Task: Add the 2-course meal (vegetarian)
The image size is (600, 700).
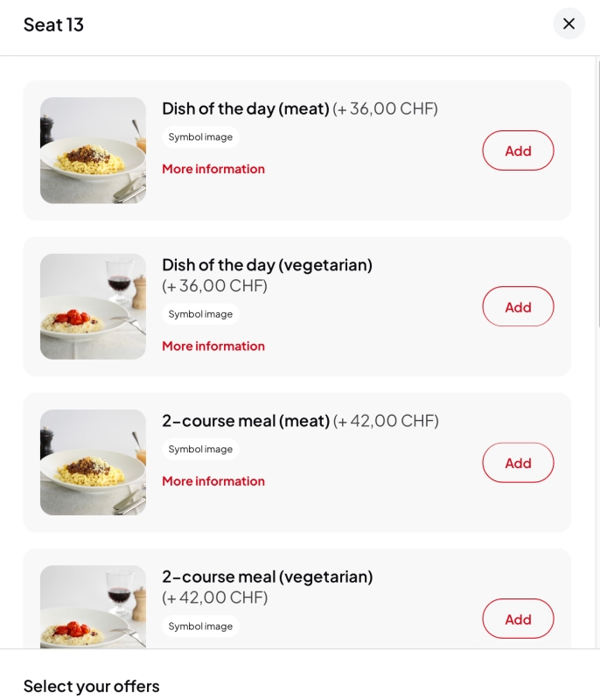Action: tap(518, 619)
